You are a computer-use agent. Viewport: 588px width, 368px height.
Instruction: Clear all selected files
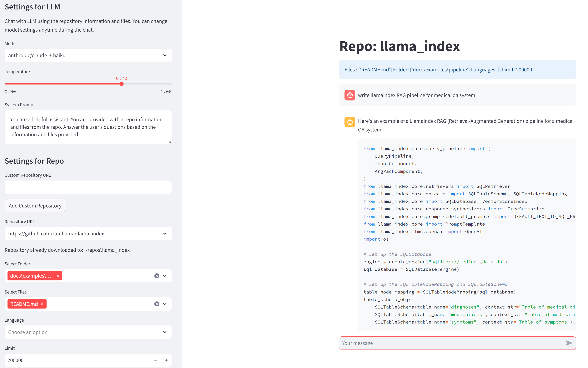point(157,304)
